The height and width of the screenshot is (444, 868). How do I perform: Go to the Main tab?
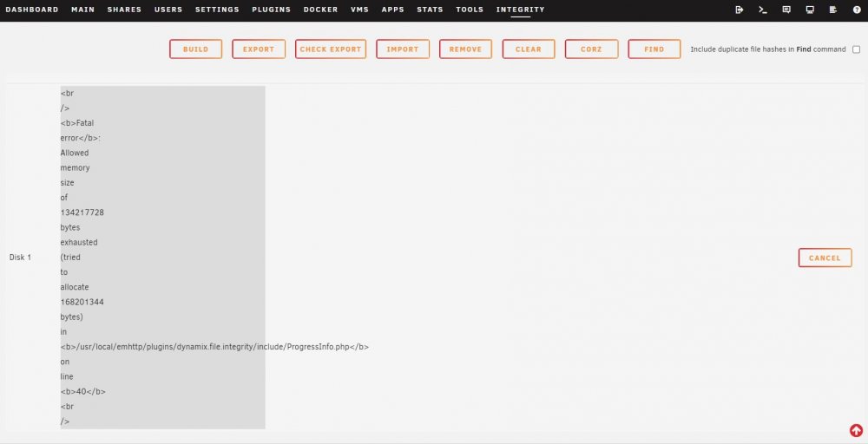point(83,10)
